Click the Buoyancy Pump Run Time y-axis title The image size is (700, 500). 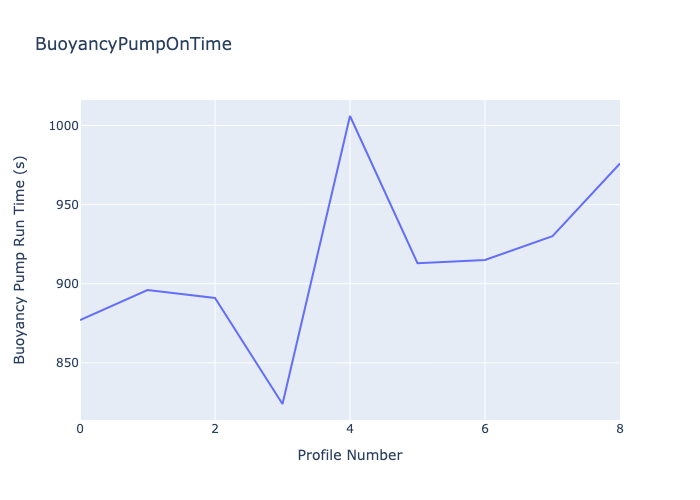pyautogui.click(x=20, y=259)
